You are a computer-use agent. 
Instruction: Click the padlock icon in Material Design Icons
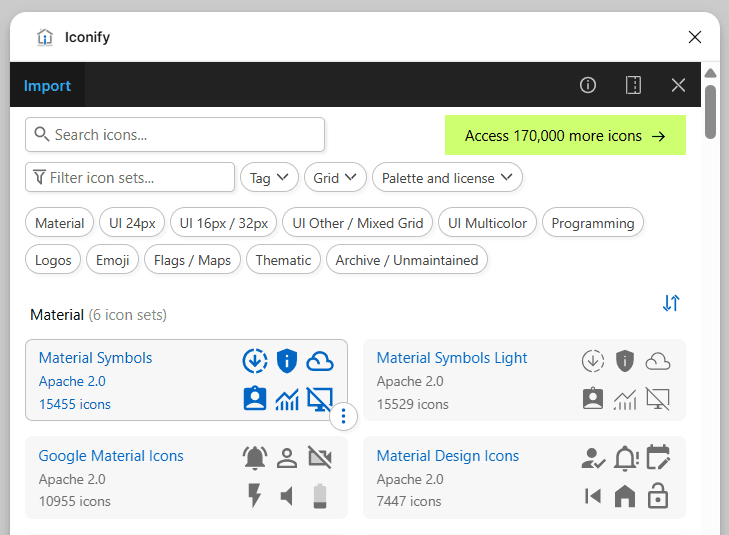658,495
